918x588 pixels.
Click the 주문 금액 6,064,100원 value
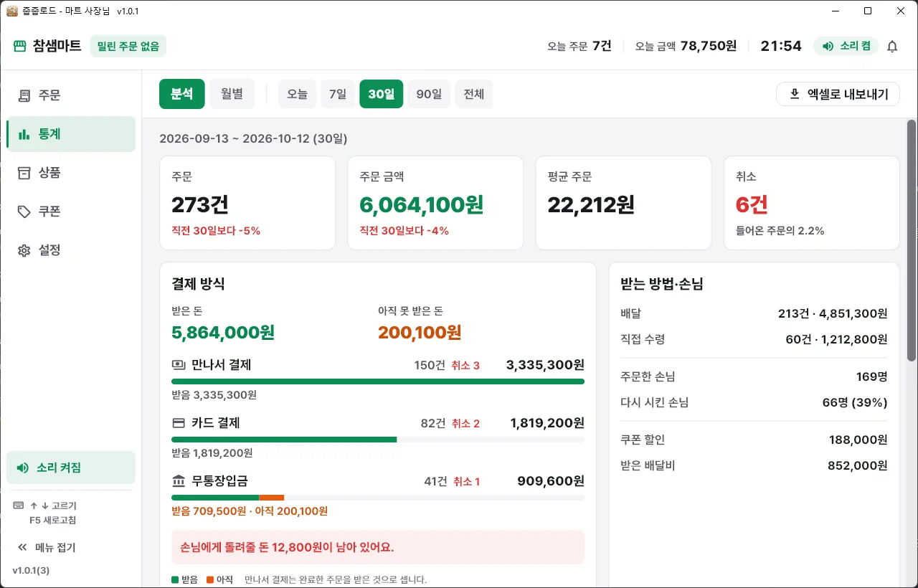422,205
